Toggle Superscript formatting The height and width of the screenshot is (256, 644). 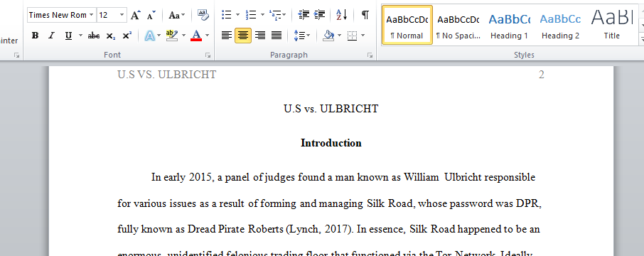127,36
